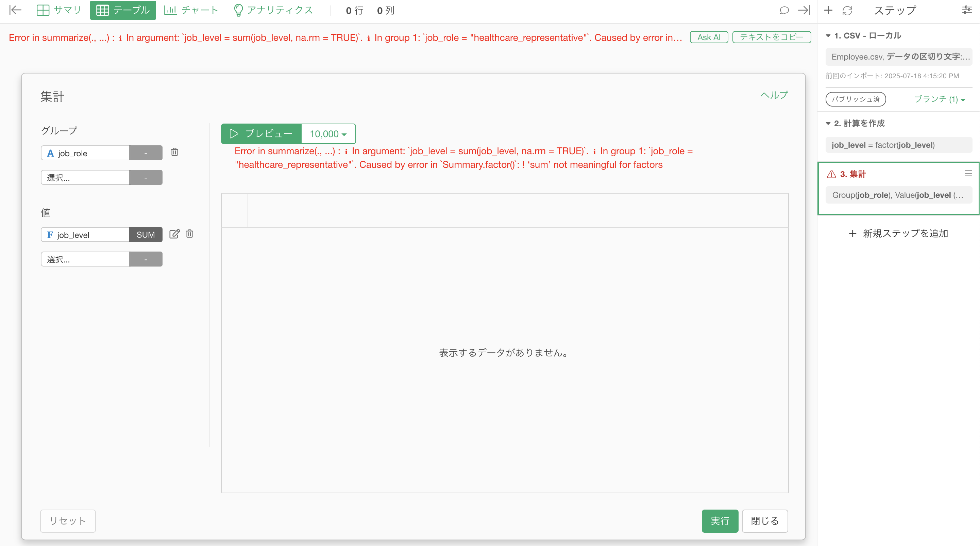Switch to the サマリ tab
The height and width of the screenshot is (546, 980).
click(59, 10)
